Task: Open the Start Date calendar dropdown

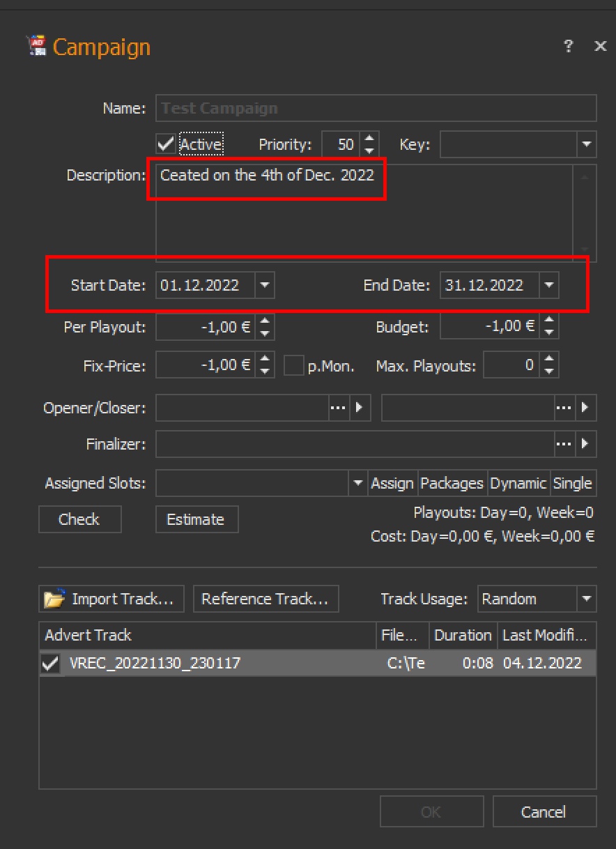Action: tap(265, 285)
